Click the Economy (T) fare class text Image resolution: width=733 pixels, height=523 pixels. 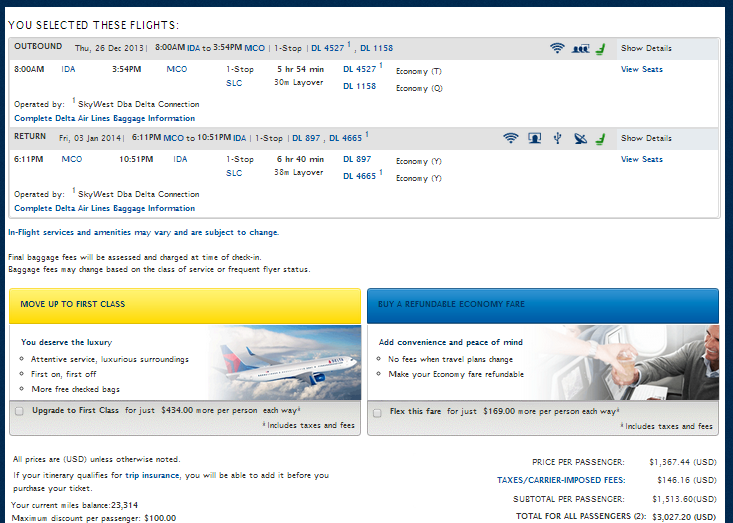(418, 71)
